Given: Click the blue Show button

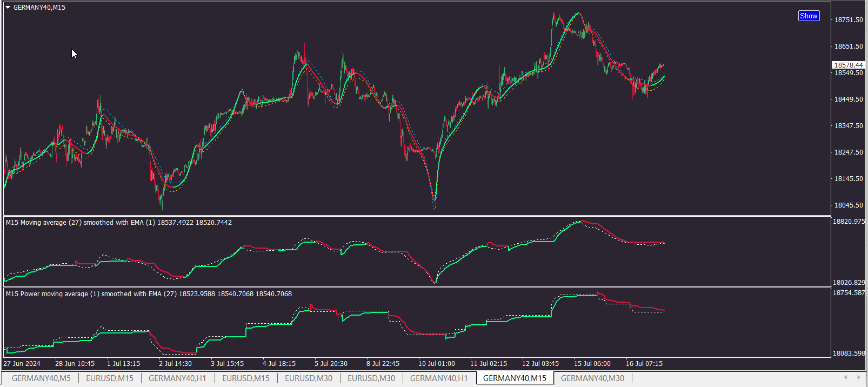Looking at the screenshot, I should coord(809,16).
